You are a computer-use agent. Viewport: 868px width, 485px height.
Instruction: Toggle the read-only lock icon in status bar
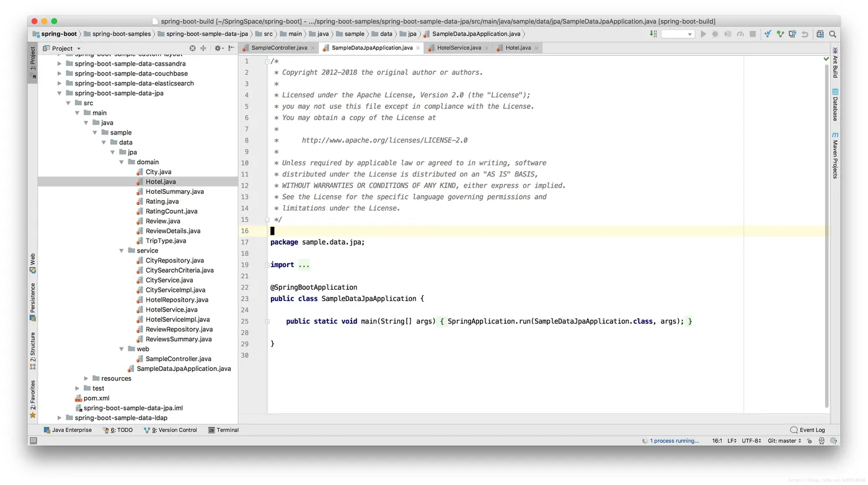(810, 441)
